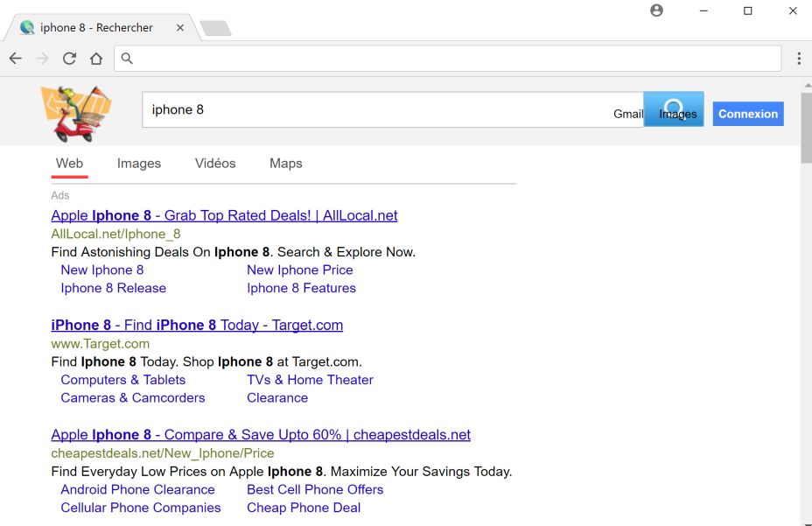812x526 pixels.
Task: Click the 'iphone 8' search input field
Action: coord(376,110)
